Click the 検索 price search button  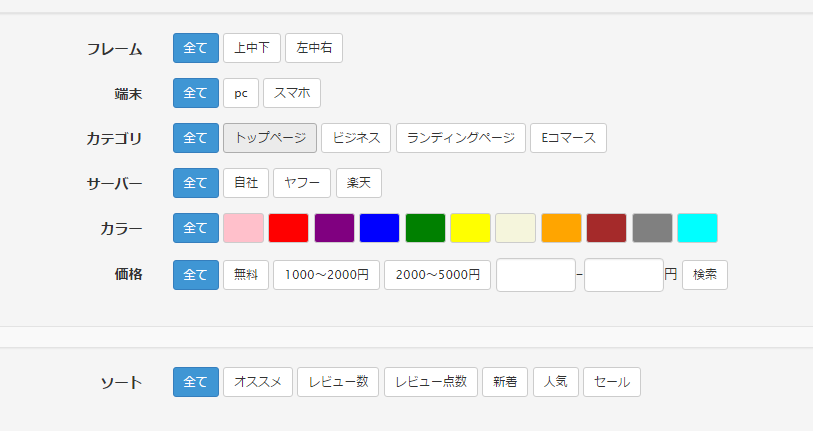(x=705, y=275)
